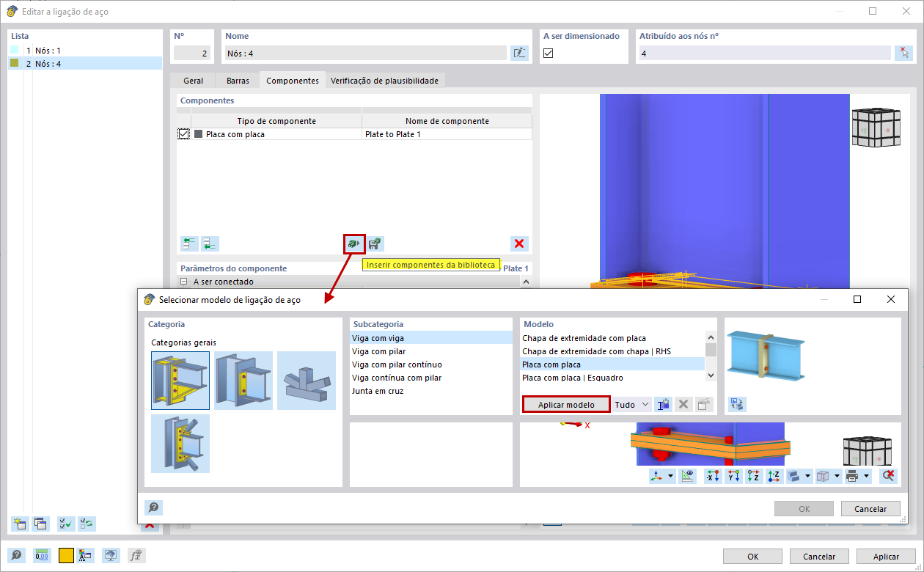Delete component with red X in Componentes panel
924x572 pixels.
519,243
